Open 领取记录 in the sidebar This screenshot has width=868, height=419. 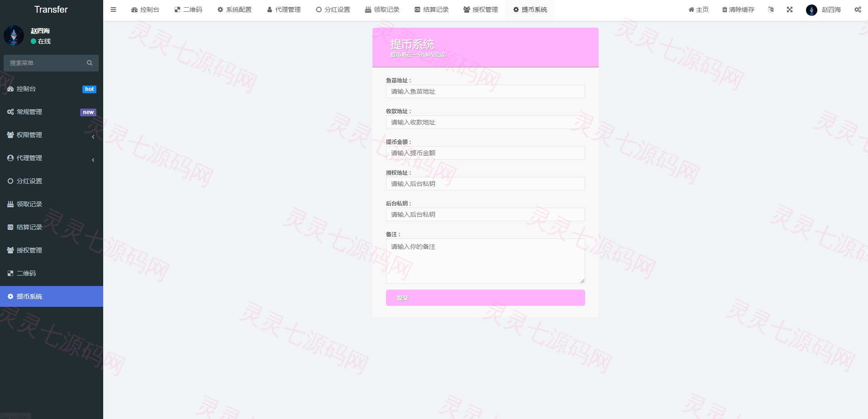(52, 204)
